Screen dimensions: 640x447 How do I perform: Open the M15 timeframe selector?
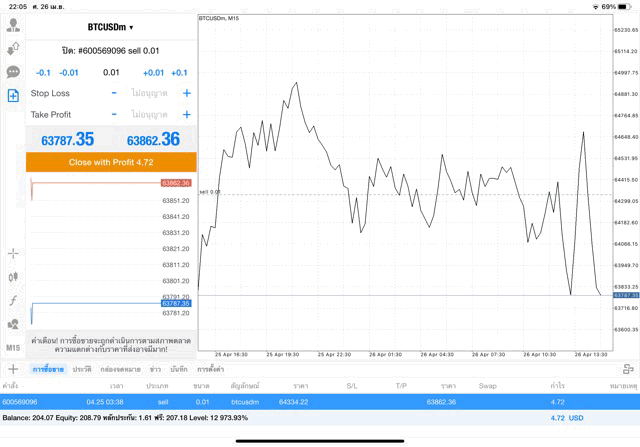(x=13, y=347)
